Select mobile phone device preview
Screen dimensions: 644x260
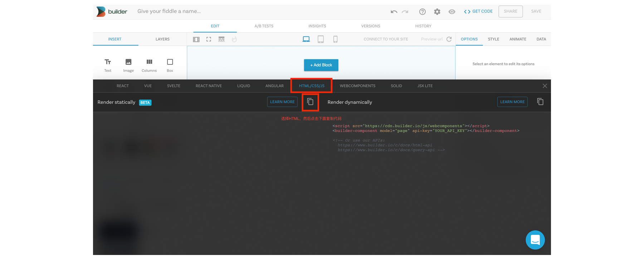[x=335, y=39]
